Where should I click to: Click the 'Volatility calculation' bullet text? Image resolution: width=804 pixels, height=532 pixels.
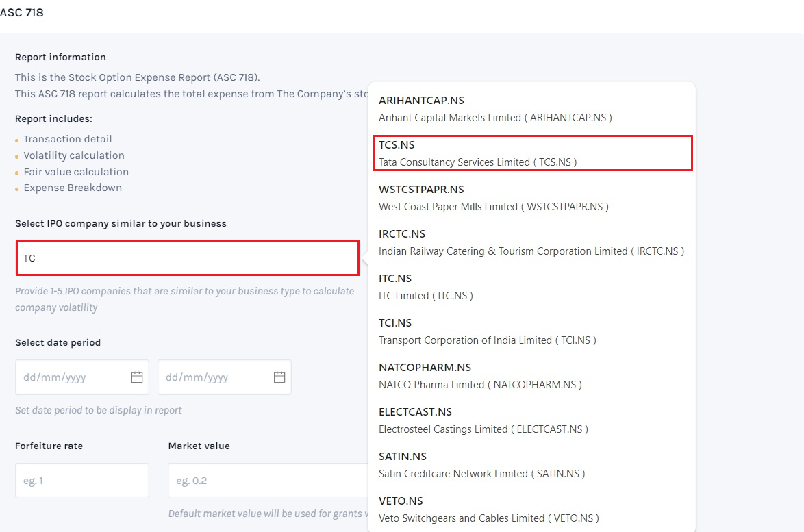74,155
